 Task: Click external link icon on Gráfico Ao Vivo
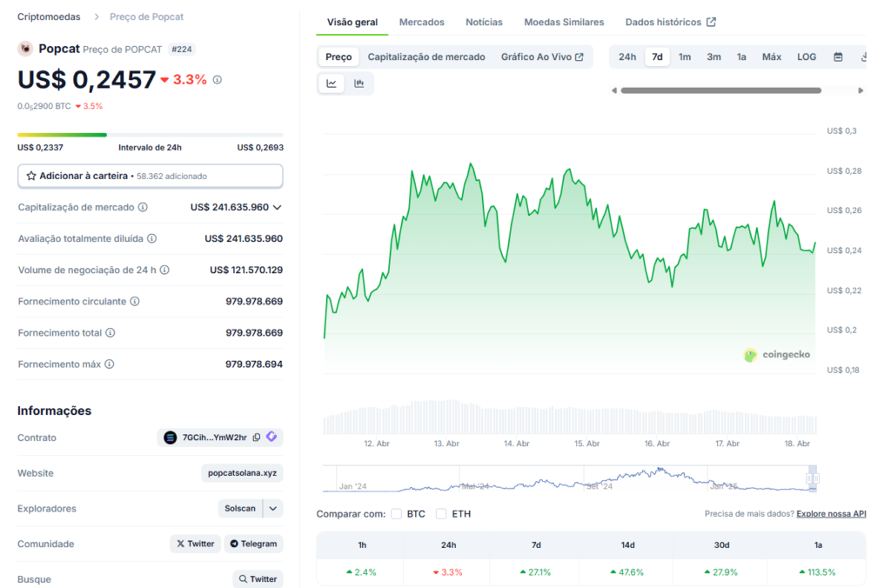[x=579, y=57]
